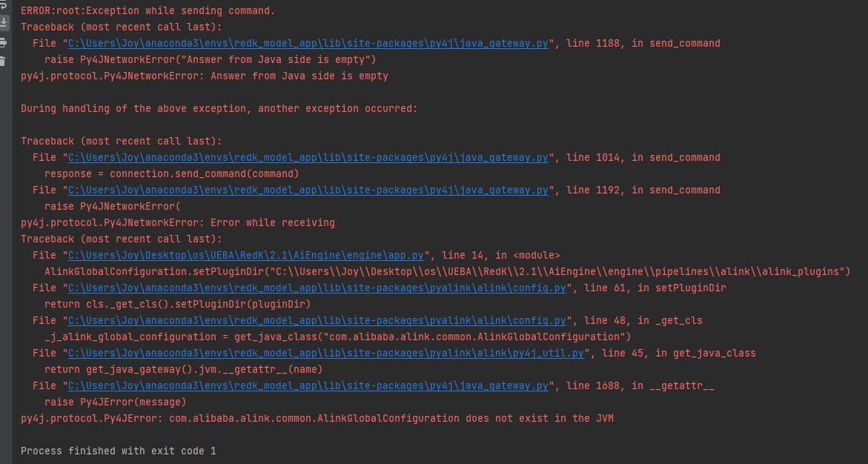Click the 'Error while receiving' Py4JNetworkError line
Screen dimensions: 868x464
click(178, 222)
